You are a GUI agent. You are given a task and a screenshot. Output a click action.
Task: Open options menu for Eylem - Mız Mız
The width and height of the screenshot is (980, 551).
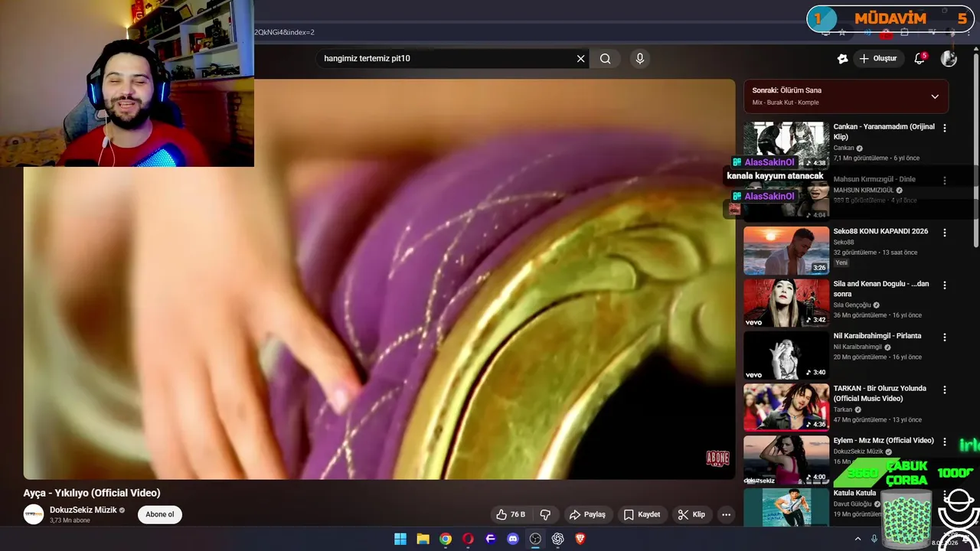(x=945, y=442)
